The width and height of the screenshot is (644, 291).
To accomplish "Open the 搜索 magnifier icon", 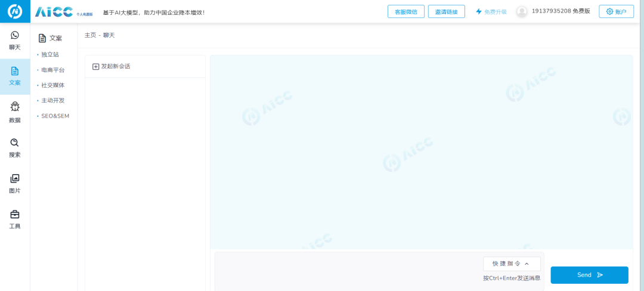I will click(x=15, y=143).
